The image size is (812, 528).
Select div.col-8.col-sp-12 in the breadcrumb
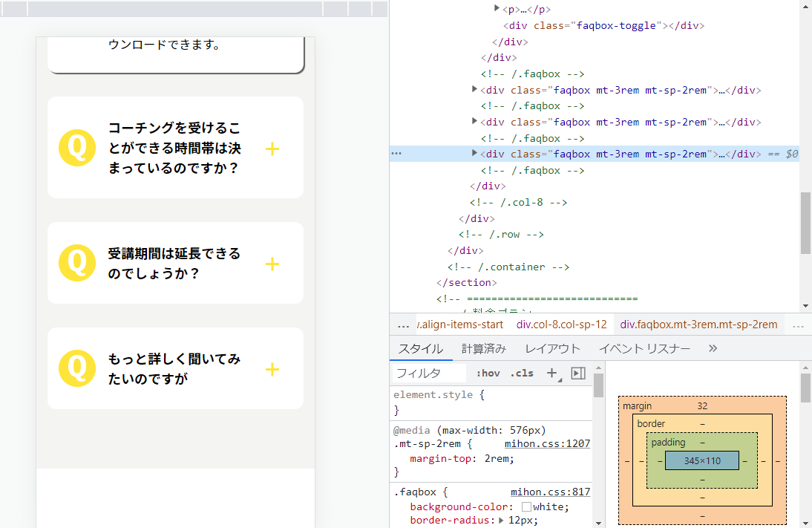point(562,325)
